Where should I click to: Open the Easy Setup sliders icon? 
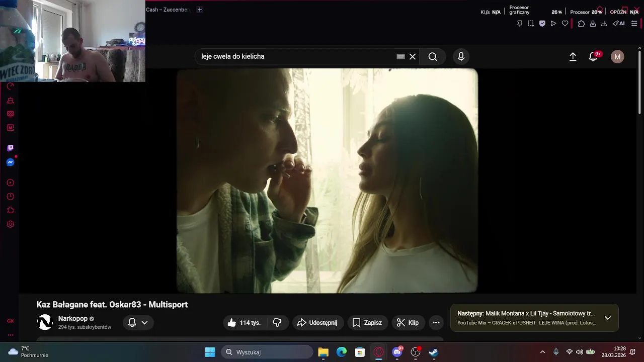click(634, 23)
